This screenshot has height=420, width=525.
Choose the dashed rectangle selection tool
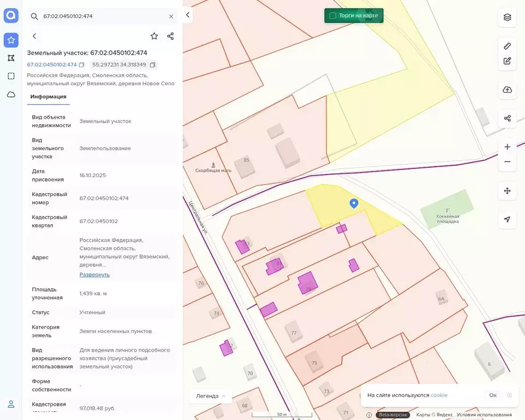pyautogui.click(x=11, y=76)
